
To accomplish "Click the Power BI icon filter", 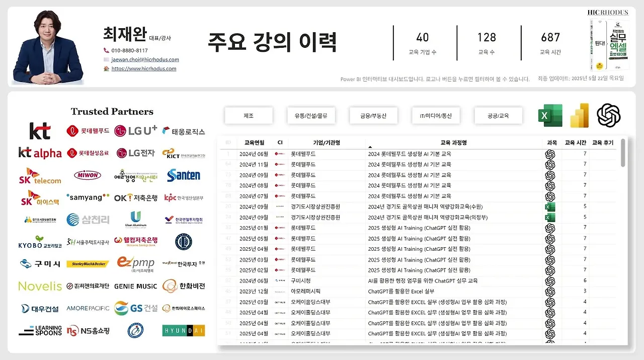I will pyautogui.click(x=580, y=115).
